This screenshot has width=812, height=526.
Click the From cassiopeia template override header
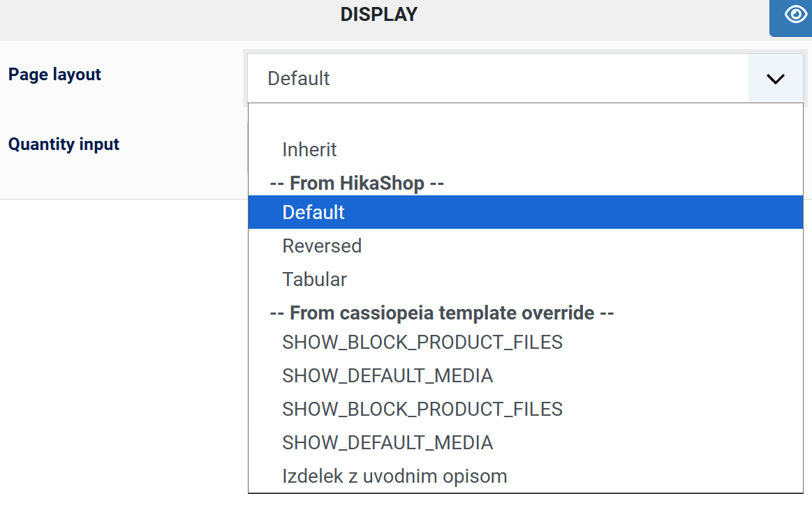pos(441,313)
